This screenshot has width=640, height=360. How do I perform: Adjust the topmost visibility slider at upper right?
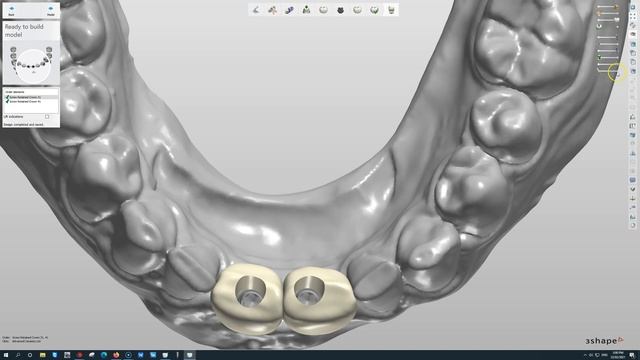click(607, 7)
